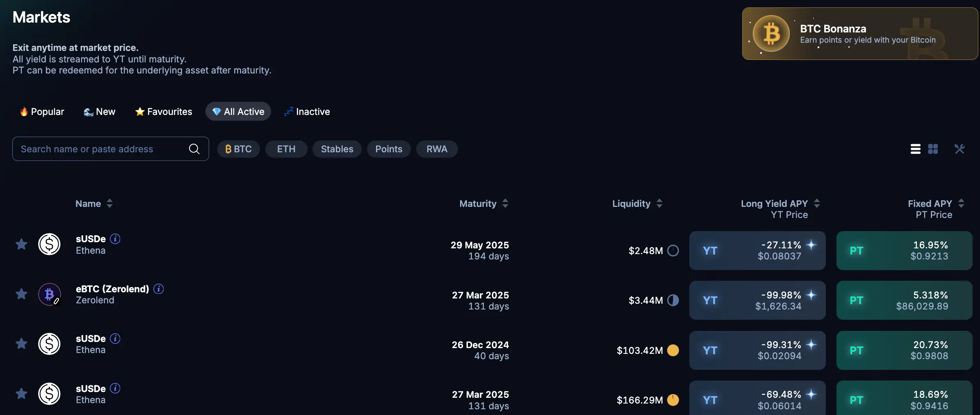Favourite the sUSDe 29 May 2025 market

pos(21,245)
